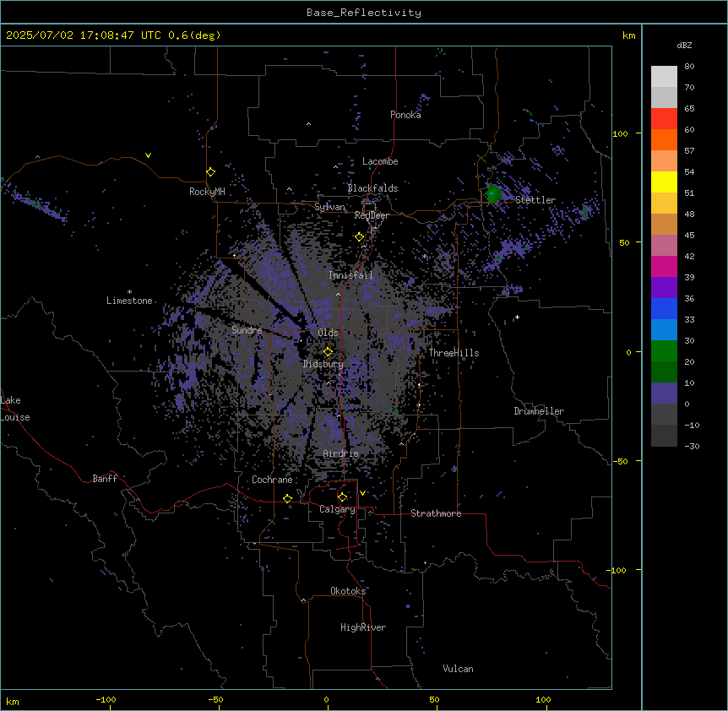Click the Lacombe city label
Image resolution: width=728 pixels, height=711 pixels.
pos(380,161)
